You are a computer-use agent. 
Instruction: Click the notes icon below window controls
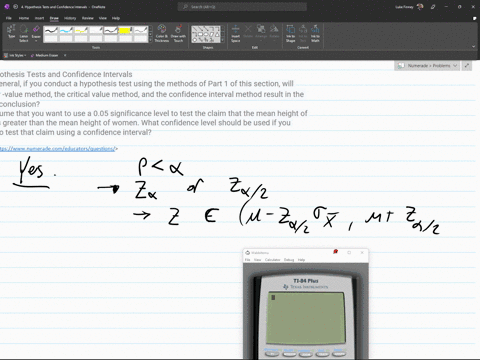tap(474, 18)
